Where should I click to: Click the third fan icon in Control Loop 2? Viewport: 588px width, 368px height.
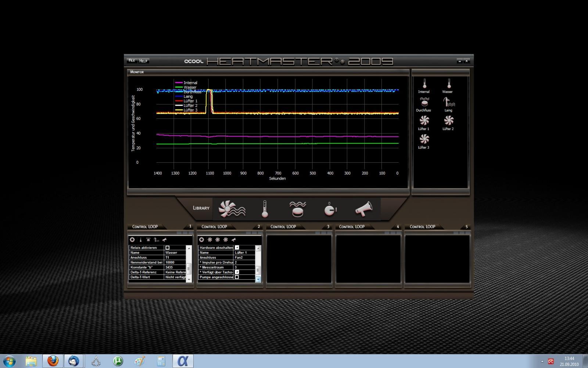(x=226, y=240)
